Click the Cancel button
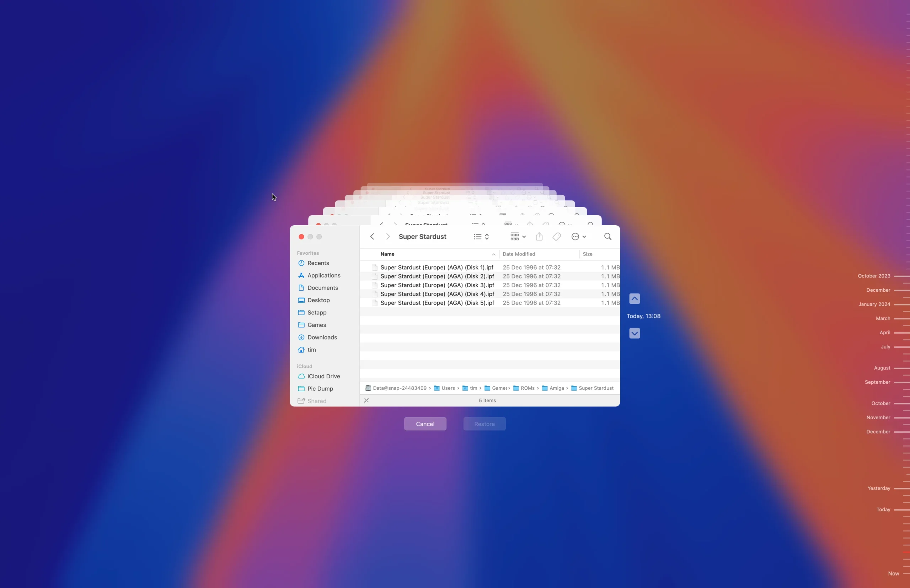 click(x=425, y=424)
